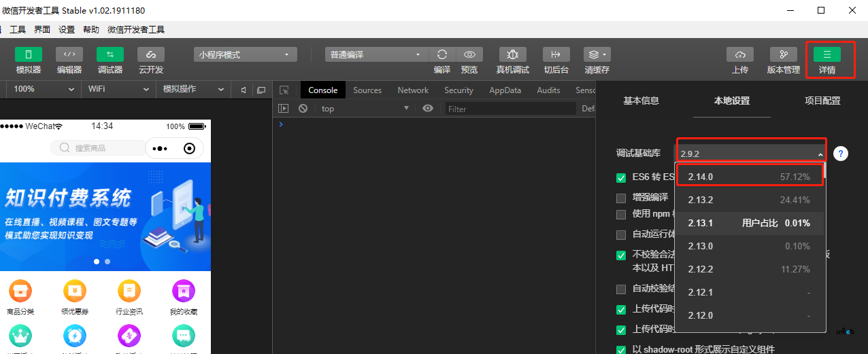
Task: Click the 编译 compile refresh icon
Action: coord(442,54)
